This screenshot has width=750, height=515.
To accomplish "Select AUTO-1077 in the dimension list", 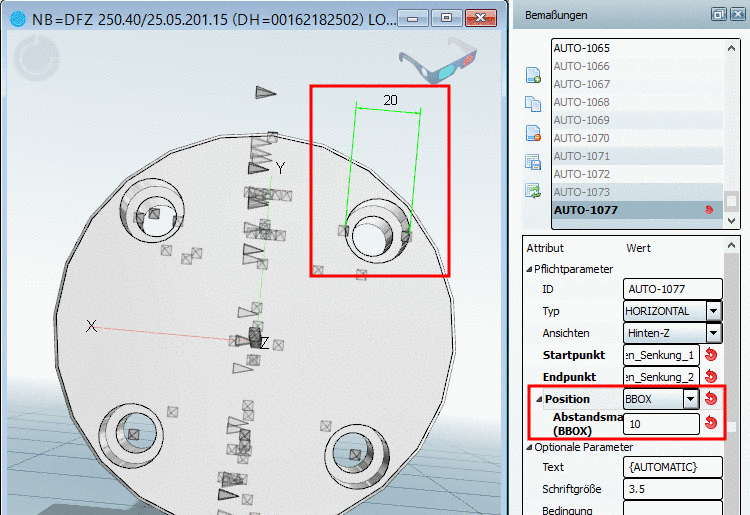I will (x=637, y=210).
